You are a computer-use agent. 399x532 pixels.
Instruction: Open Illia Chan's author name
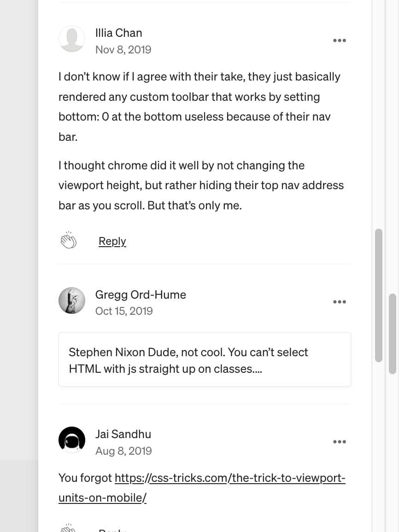tap(118, 33)
